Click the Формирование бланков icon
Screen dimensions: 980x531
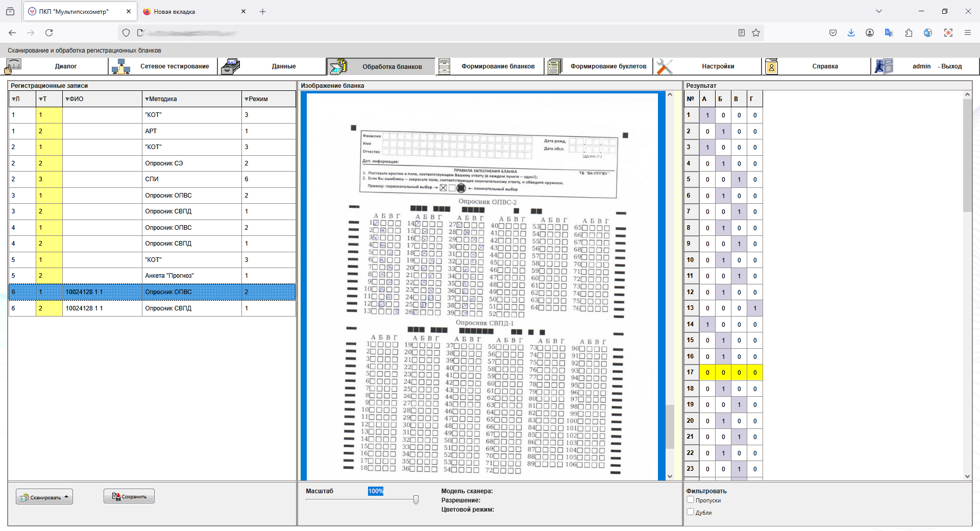coord(445,66)
